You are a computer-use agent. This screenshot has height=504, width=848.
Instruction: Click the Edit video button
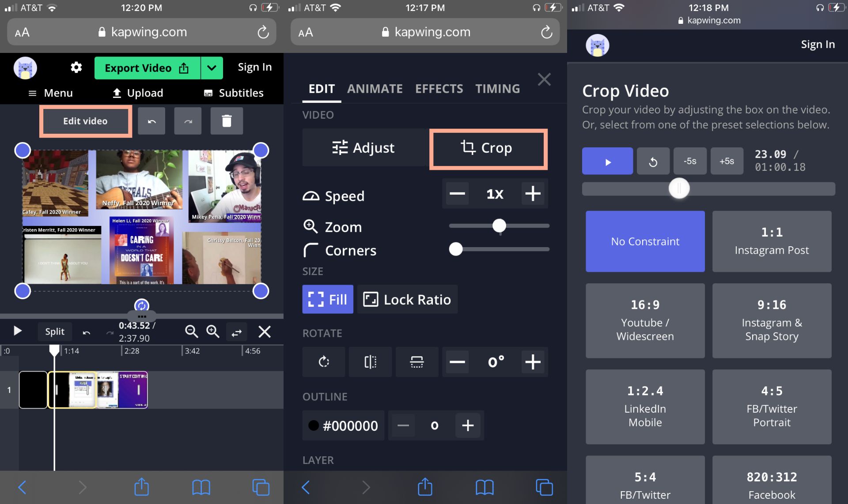point(85,121)
